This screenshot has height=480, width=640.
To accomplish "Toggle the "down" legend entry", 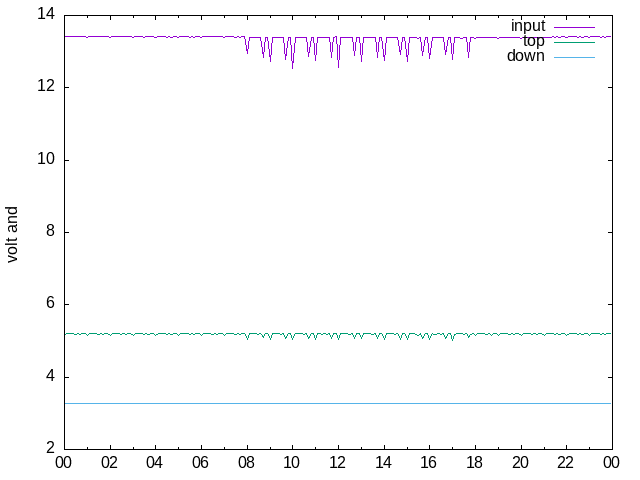I will tap(525, 56).
